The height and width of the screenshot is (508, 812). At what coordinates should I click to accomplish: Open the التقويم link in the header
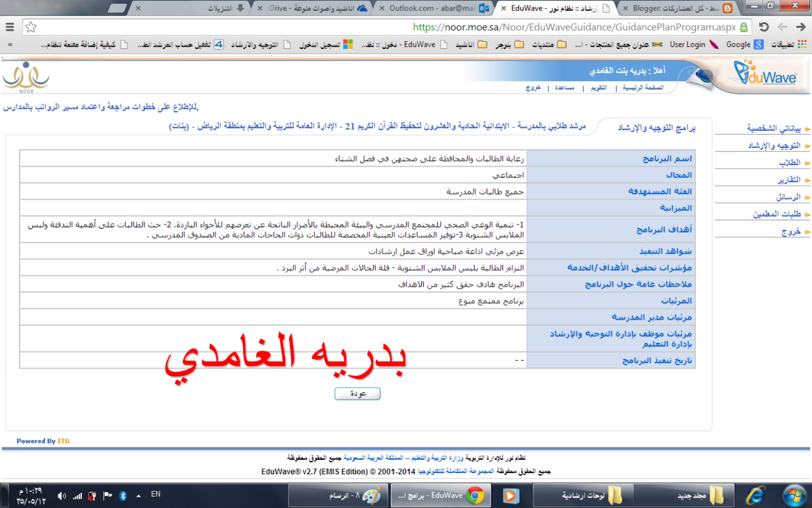599,88
